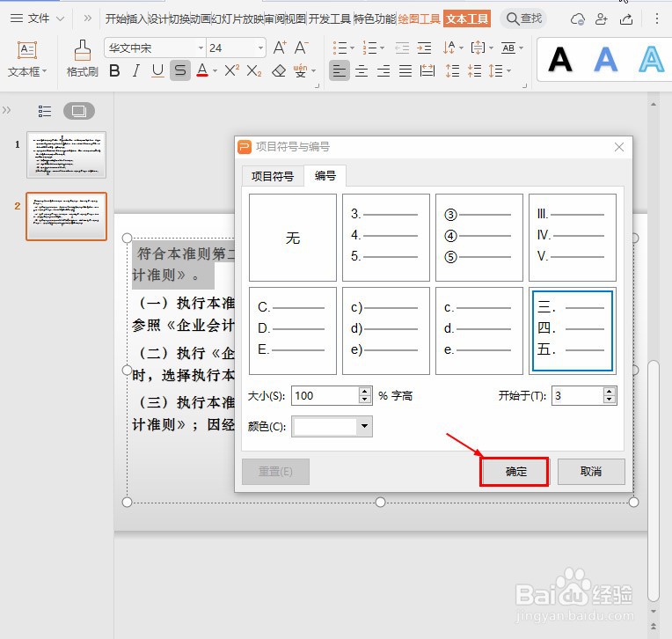Viewport: 672px width, 639px height.
Task: Switch to the 项目符号 tab in the dialog
Action: pos(273,176)
